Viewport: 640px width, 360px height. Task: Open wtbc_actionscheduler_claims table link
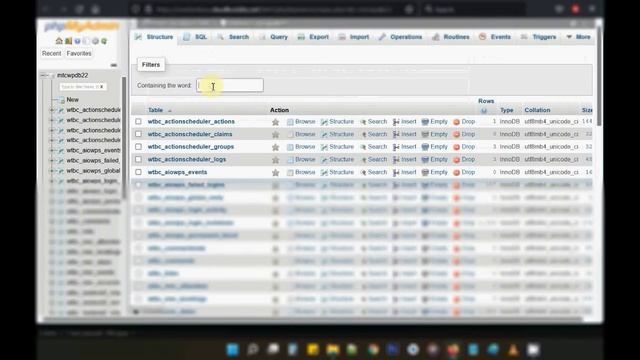190,134
